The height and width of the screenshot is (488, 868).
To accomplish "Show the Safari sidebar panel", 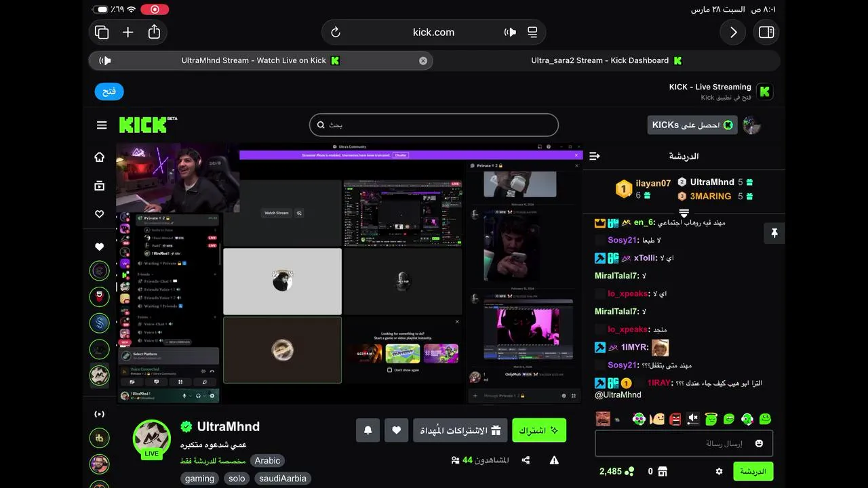I will coord(766,32).
